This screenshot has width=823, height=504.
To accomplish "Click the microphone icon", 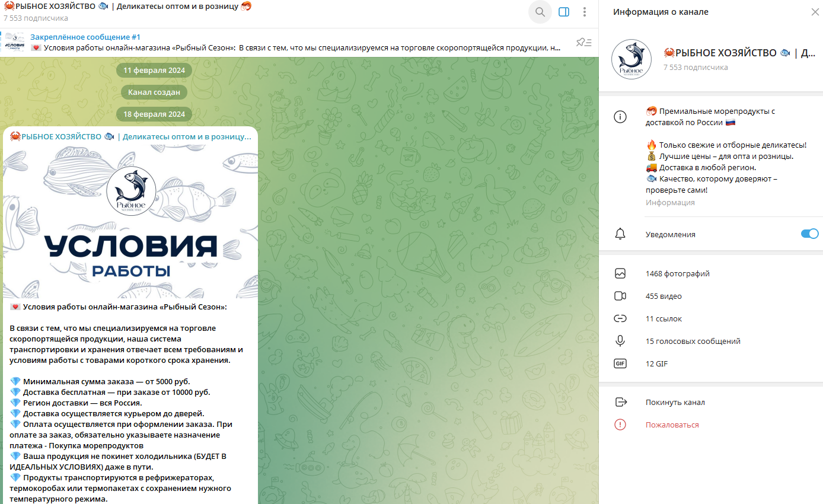I will click(x=620, y=341).
